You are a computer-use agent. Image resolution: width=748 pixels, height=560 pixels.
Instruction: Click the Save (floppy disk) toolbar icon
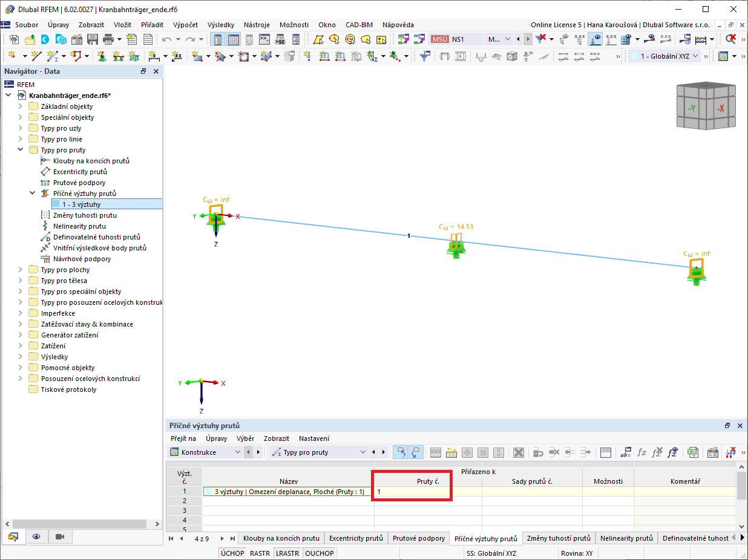pyautogui.click(x=93, y=39)
